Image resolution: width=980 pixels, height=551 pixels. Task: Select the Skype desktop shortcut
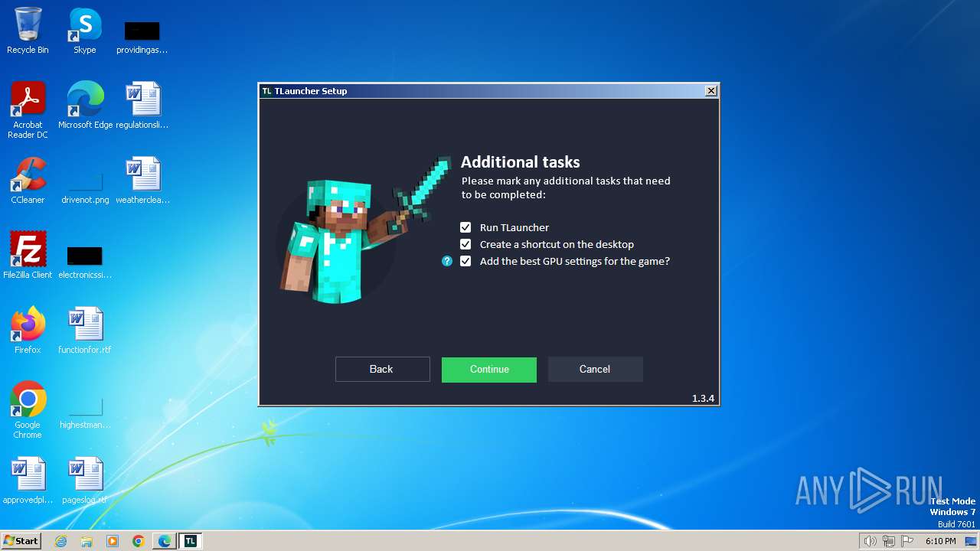point(84,31)
